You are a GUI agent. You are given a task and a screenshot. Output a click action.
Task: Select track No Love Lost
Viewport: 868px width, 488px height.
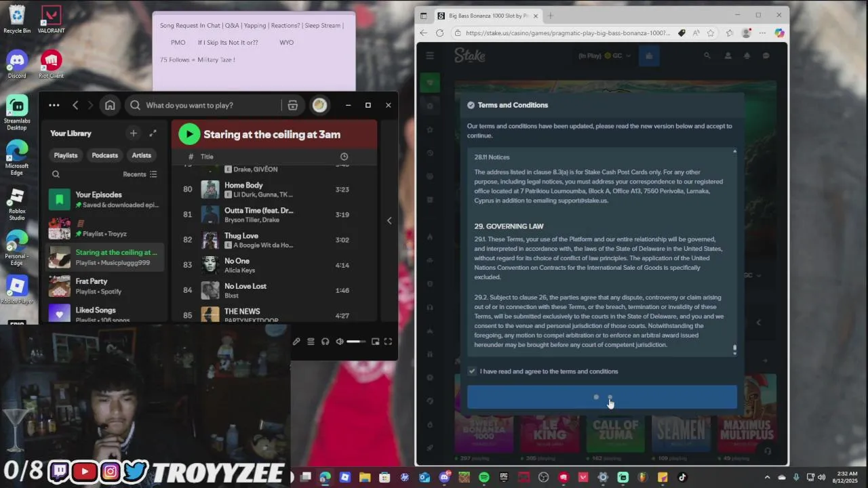click(275, 290)
